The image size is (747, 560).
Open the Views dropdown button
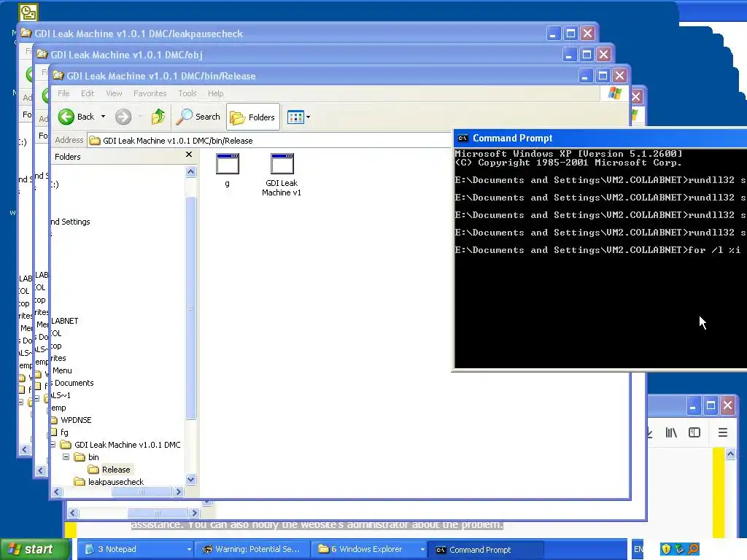click(298, 117)
